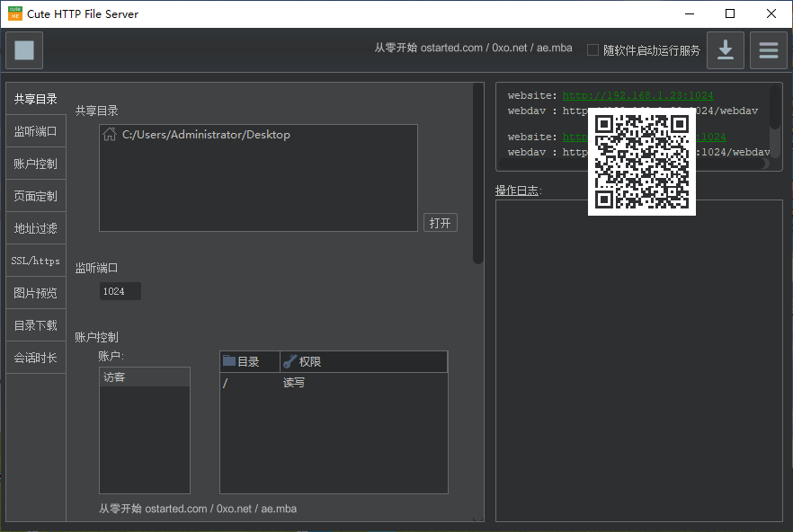Screen dimensions: 793x532
Task: Click the key icon in 权限 header
Action: click(290, 361)
